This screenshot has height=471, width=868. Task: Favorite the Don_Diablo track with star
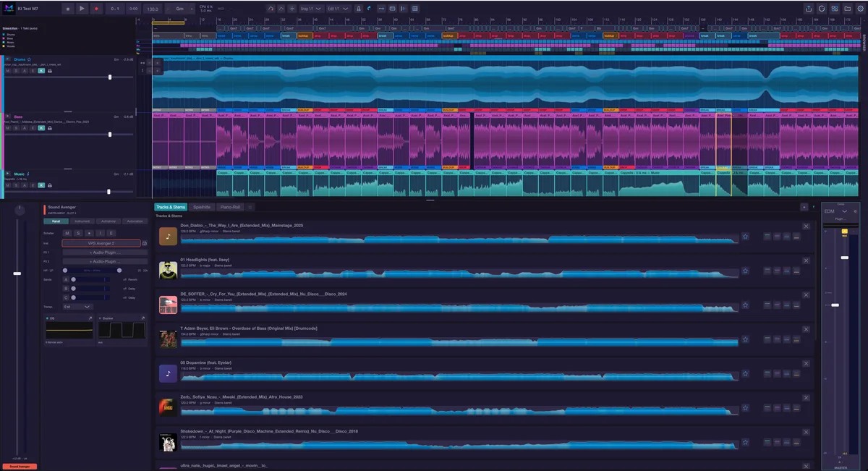click(x=745, y=236)
